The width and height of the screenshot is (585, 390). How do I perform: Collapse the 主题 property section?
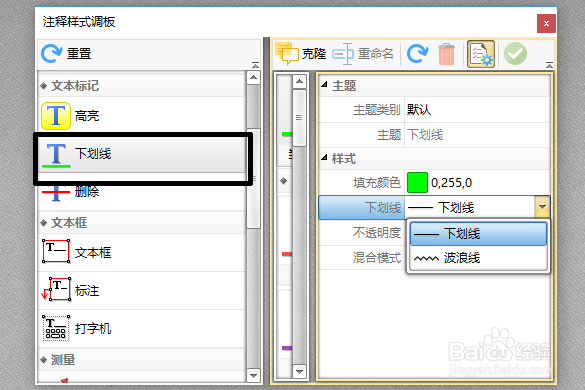coord(324,85)
